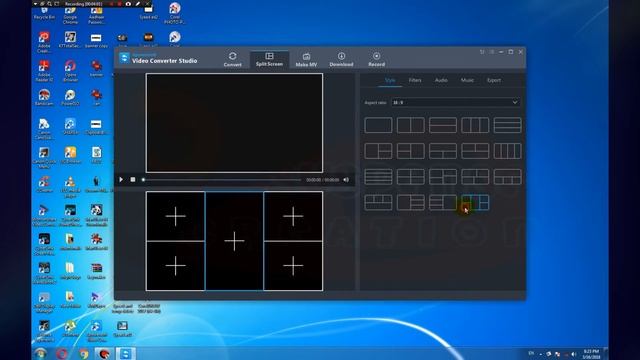Choose the three vertical columns layout
This screenshot has width=640, height=360.
point(475,125)
